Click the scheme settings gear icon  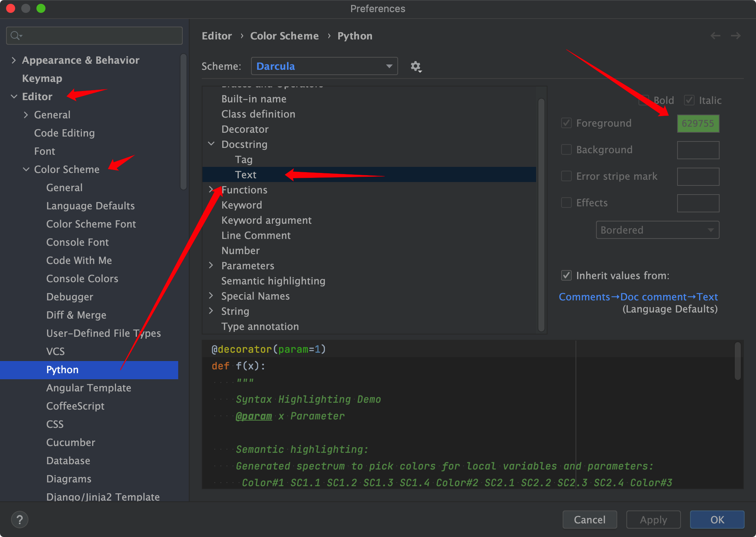tap(416, 67)
